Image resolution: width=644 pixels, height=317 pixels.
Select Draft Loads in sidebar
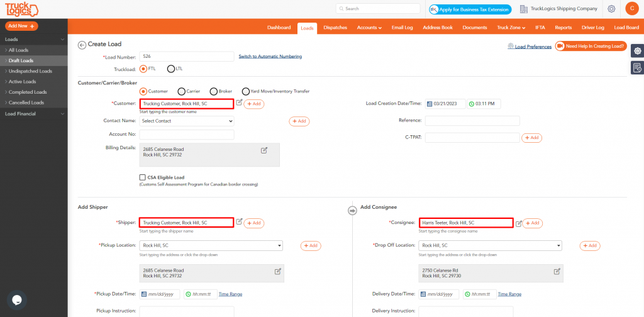34,60
